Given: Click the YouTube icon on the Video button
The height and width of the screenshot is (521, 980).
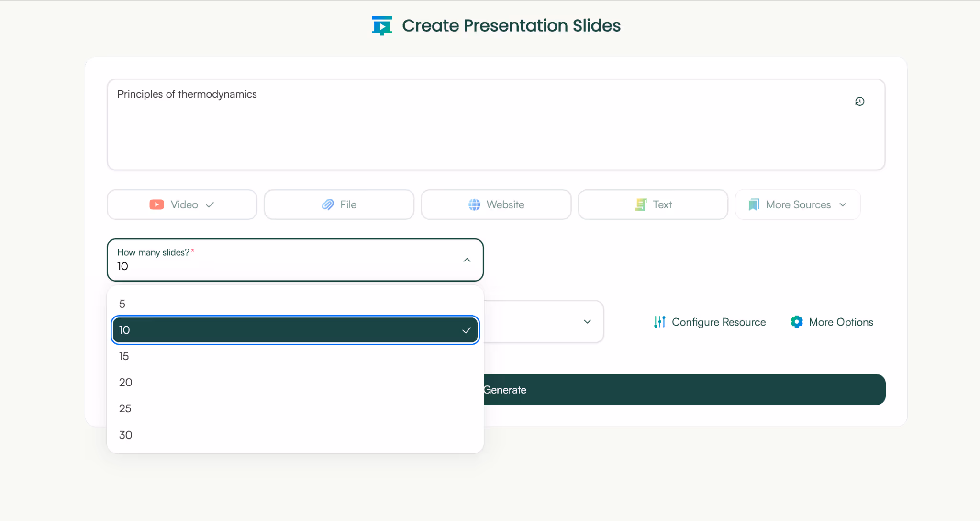Looking at the screenshot, I should point(156,204).
